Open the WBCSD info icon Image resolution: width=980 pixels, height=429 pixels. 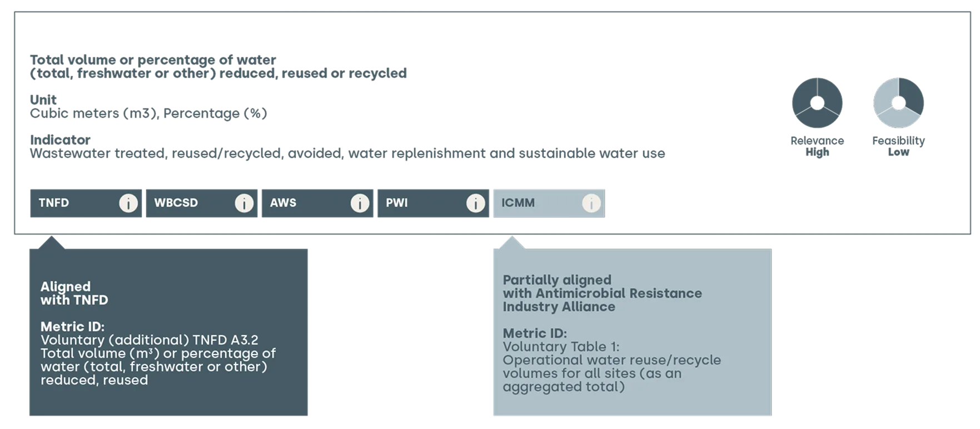[x=244, y=203]
